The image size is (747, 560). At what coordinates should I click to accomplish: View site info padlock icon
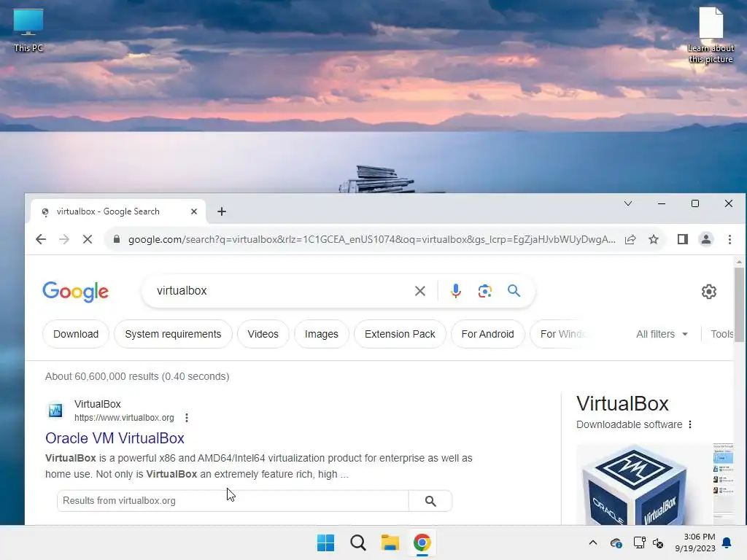[x=117, y=239]
